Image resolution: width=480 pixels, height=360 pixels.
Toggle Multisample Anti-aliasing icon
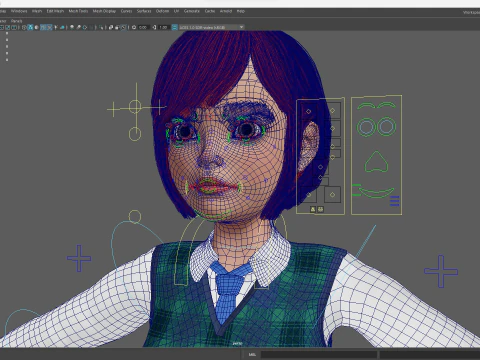tap(85, 27)
